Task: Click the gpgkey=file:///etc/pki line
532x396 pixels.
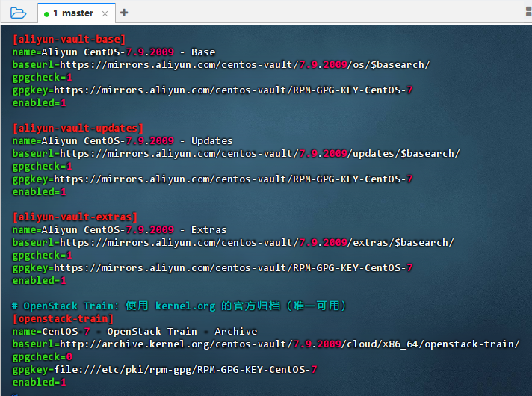Action: pos(164,369)
